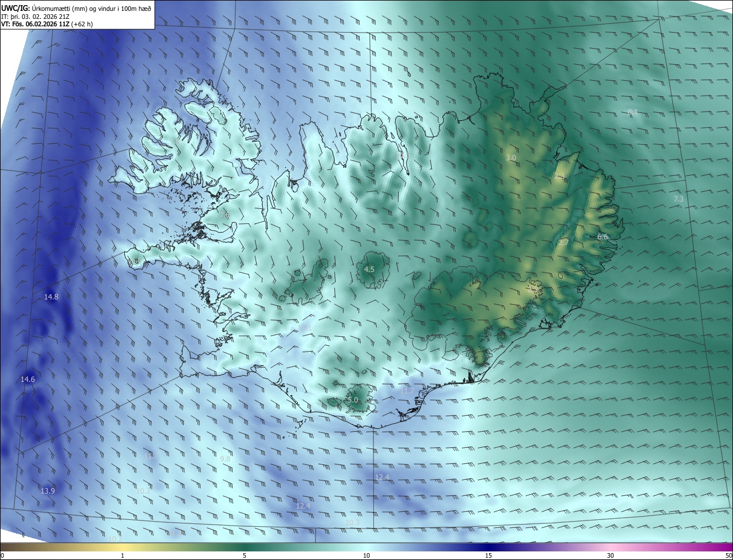Image resolution: width=733 pixels, height=560 pixels.
Task: Click the colorbar tick label 10
Action: [366, 555]
